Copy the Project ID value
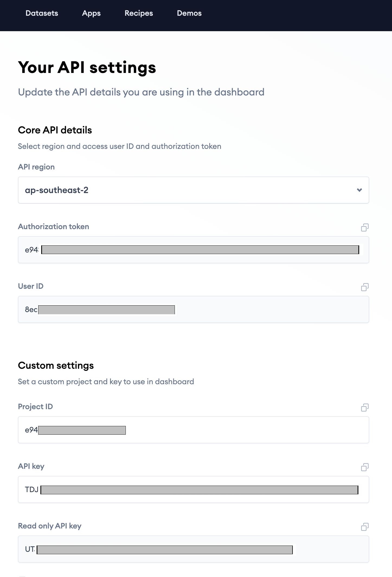Viewport: 392px width, 577px height. click(x=365, y=408)
